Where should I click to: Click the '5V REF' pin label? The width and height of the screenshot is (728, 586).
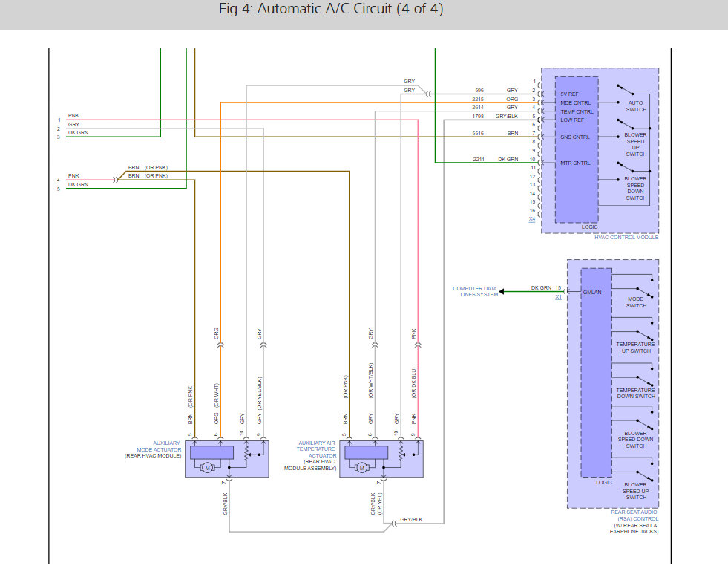(x=569, y=94)
